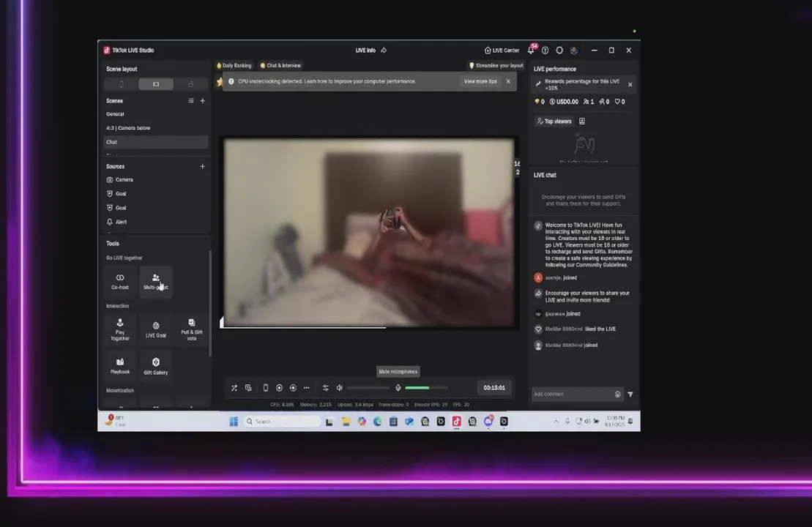This screenshot has width=812, height=527.
Task: Click the export icon beside Top viewers
Action: (x=582, y=122)
